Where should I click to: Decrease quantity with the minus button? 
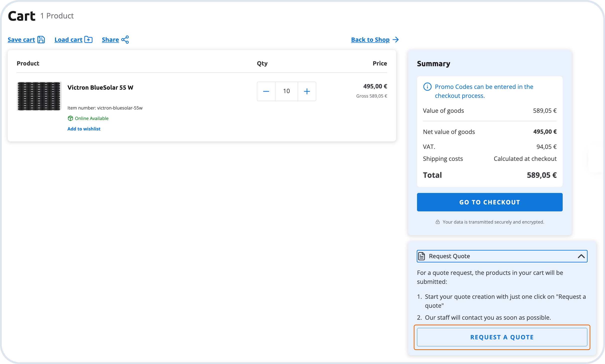click(266, 91)
